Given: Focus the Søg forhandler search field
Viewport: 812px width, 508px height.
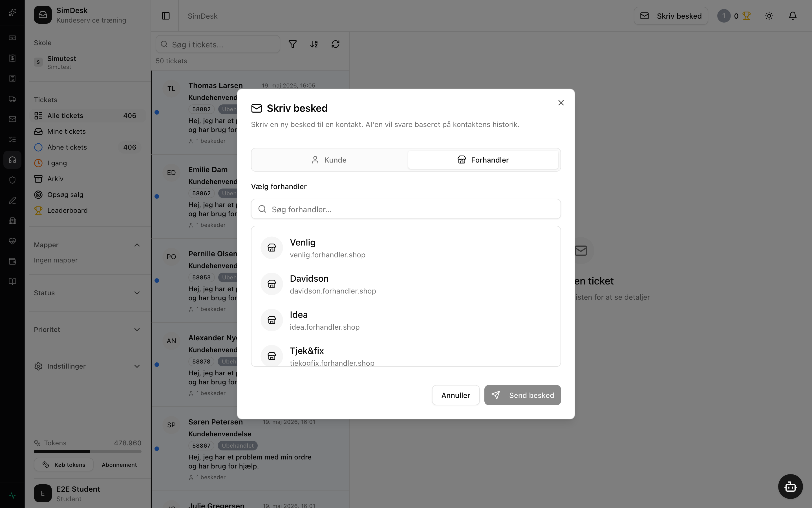Looking at the screenshot, I should (x=406, y=209).
